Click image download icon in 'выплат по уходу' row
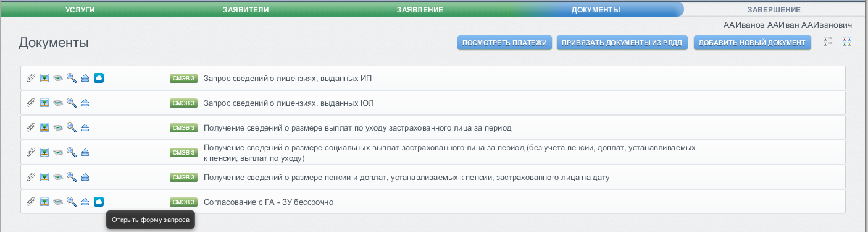868x232 pixels. [x=44, y=127]
